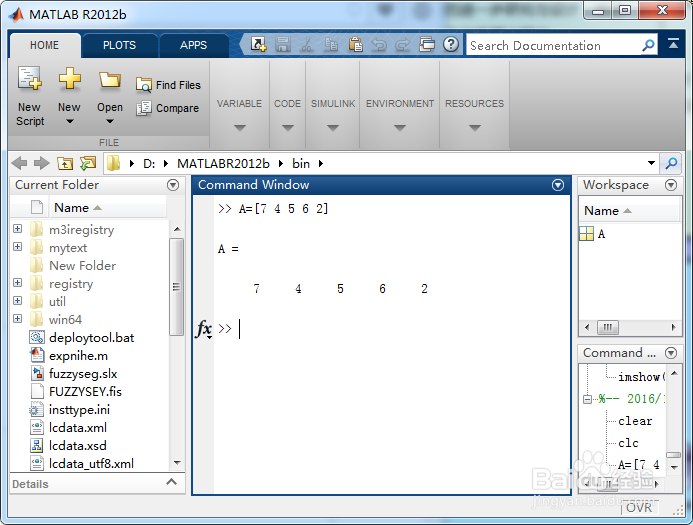
Task: Click the search documentation magnifier icon
Action: [x=648, y=45]
